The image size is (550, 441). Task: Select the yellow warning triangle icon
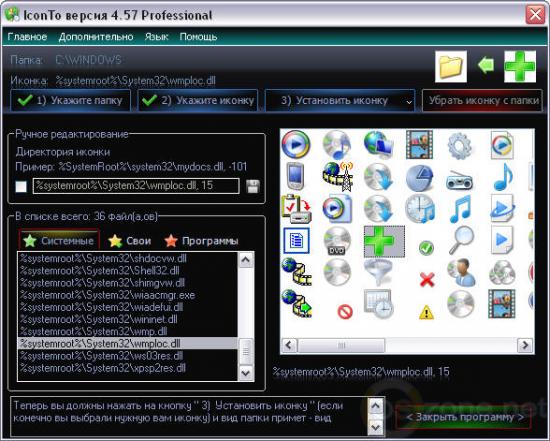pos(426,312)
